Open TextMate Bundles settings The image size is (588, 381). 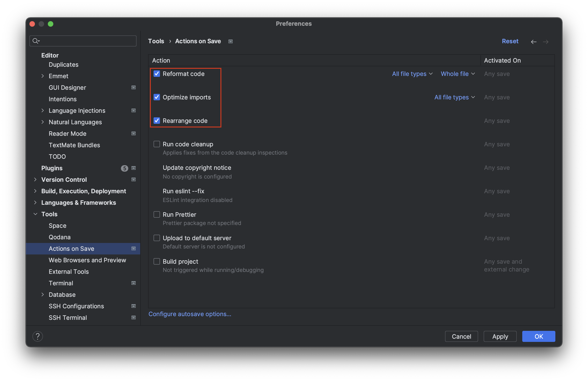pos(74,145)
